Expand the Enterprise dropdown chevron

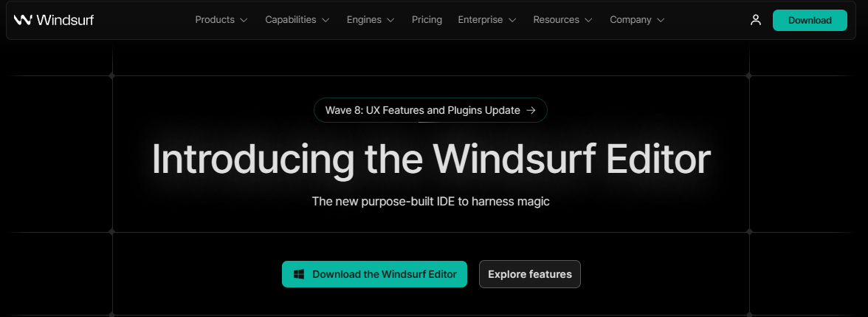[x=512, y=20]
